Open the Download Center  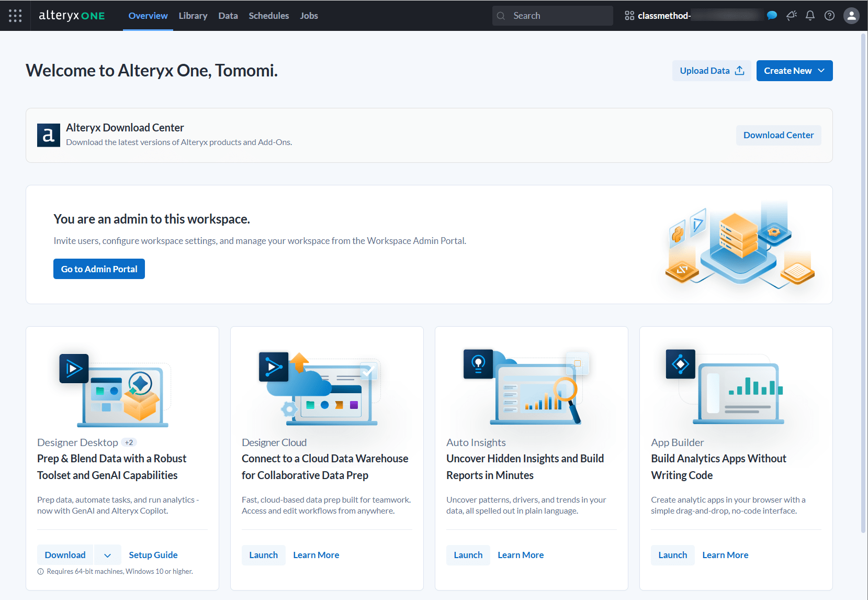778,135
